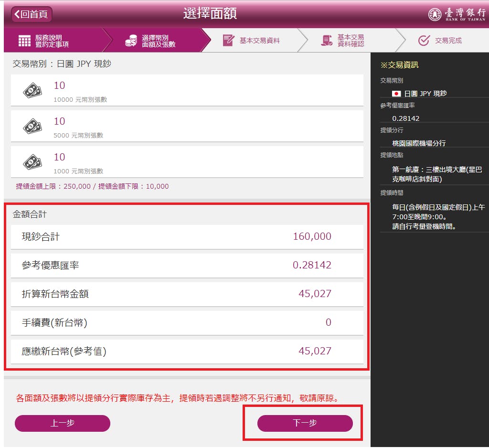
Task: Click the banknote icon in the 5000 元 row
Action: pos(32,127)
